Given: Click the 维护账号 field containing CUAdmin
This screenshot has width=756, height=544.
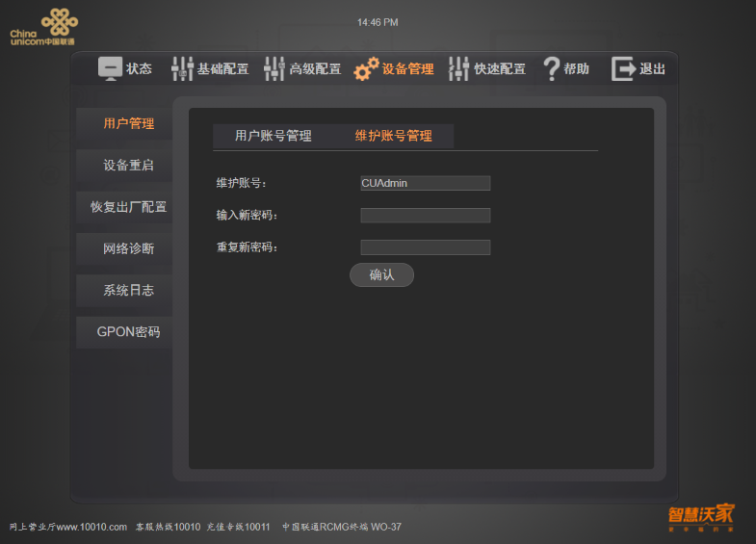Looking at the screenshot, I should click(x=426, y=183).
